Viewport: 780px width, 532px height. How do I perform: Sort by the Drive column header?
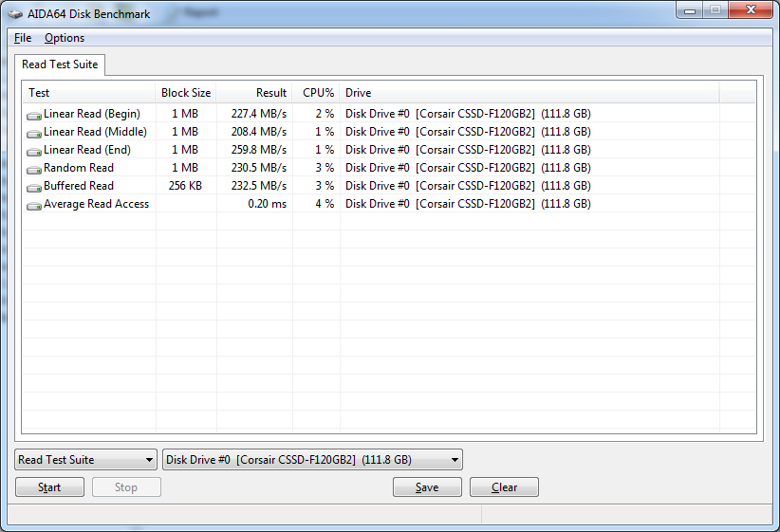click(x=529, y=93)
